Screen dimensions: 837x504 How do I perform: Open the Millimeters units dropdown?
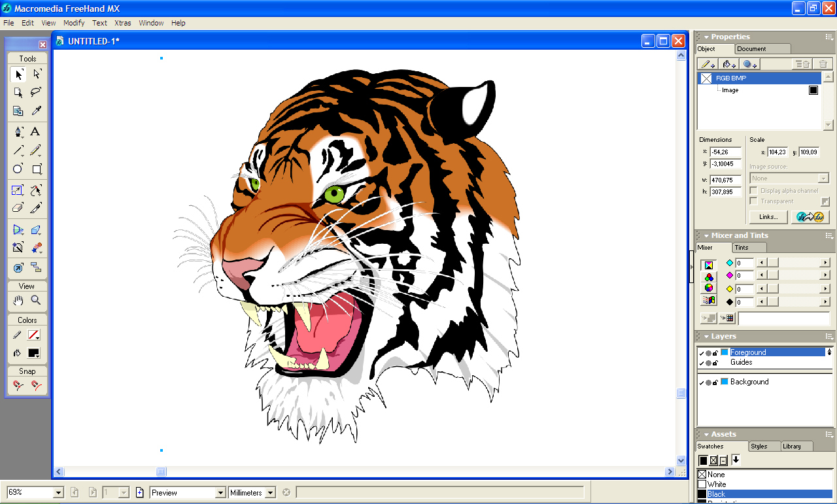point(271,493)
